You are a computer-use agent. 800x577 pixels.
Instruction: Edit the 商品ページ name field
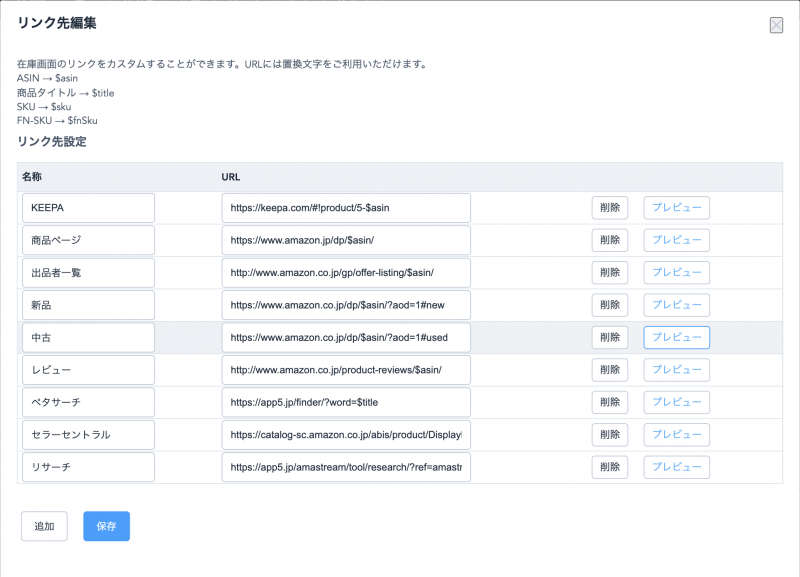[x=88, y=240]
